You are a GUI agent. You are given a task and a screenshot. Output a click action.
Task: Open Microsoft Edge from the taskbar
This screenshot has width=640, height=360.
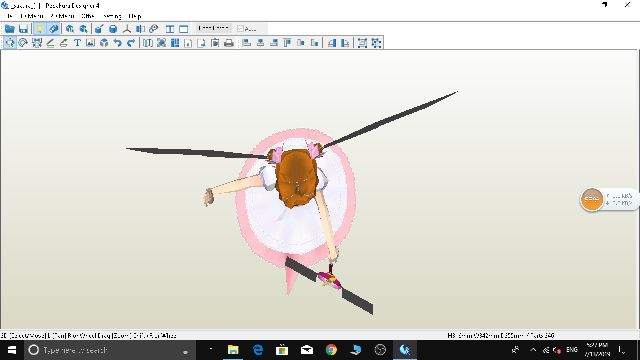258,350
